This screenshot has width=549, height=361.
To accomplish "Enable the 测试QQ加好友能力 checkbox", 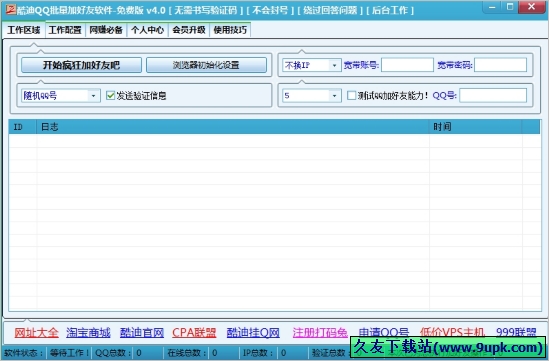I will (x=351, y=96).
